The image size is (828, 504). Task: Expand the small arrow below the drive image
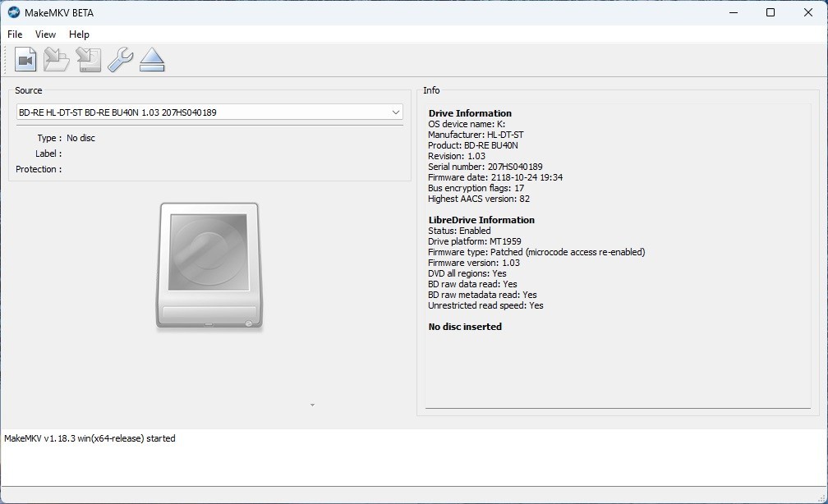[312, 405]
